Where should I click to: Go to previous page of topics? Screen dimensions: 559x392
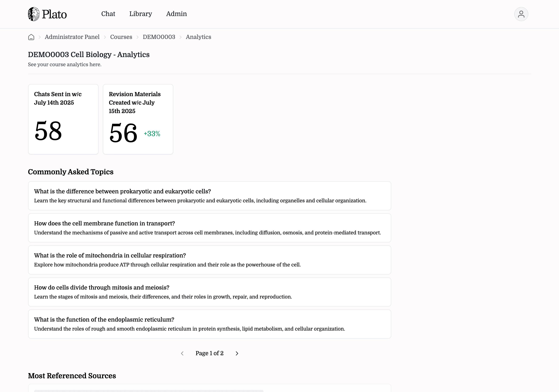(x=182, y=353)
